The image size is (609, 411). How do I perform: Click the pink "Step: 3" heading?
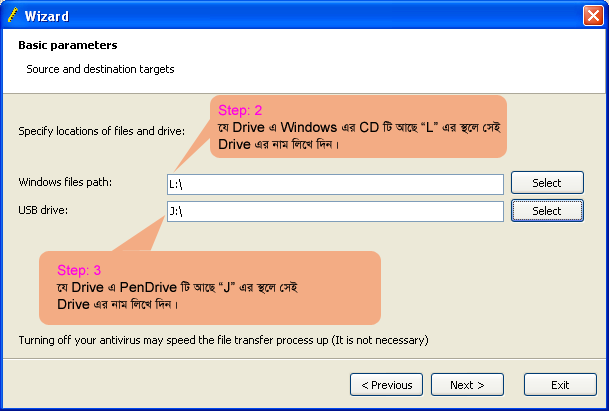point(79,270)
